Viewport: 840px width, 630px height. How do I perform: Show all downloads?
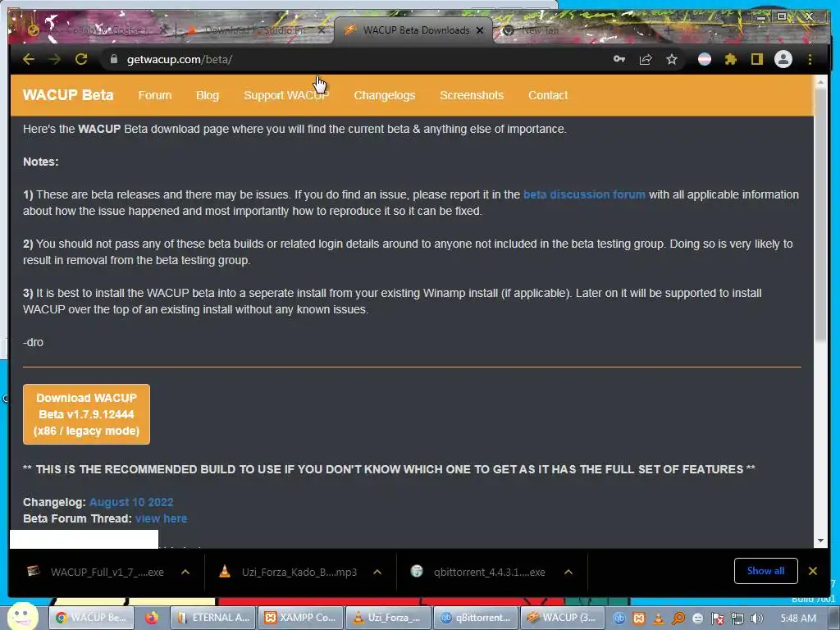(765, 571)
